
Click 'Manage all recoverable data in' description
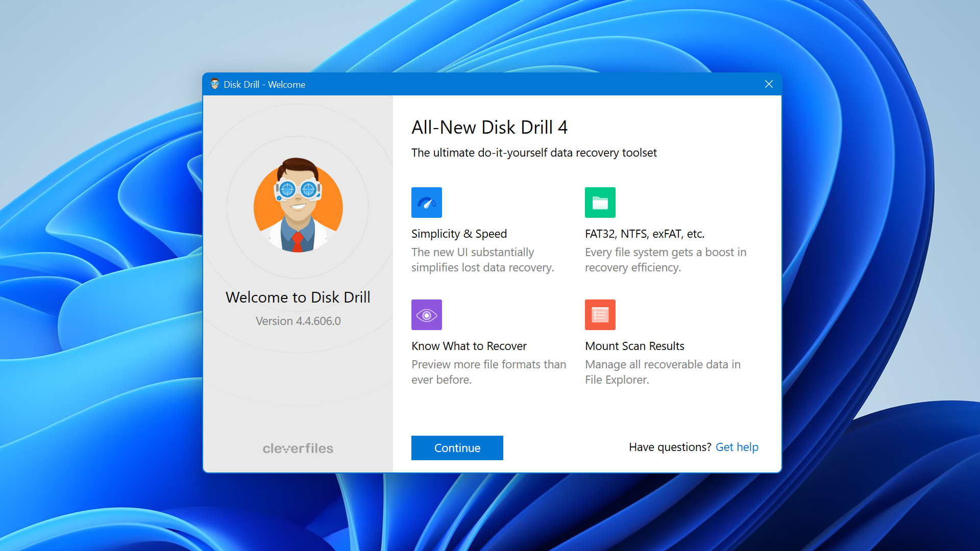(x=663, y=372)
